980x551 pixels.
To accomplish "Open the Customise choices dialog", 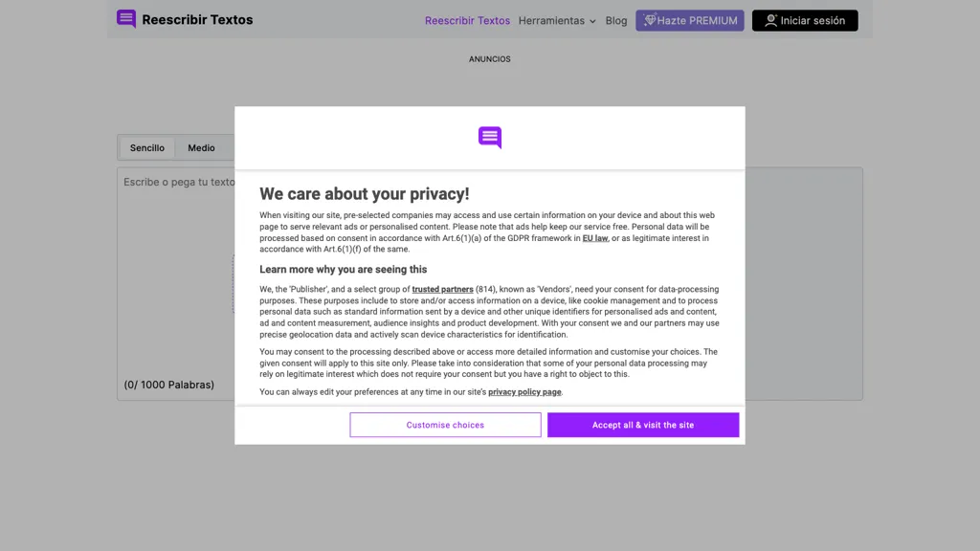I will pos(445,424).
